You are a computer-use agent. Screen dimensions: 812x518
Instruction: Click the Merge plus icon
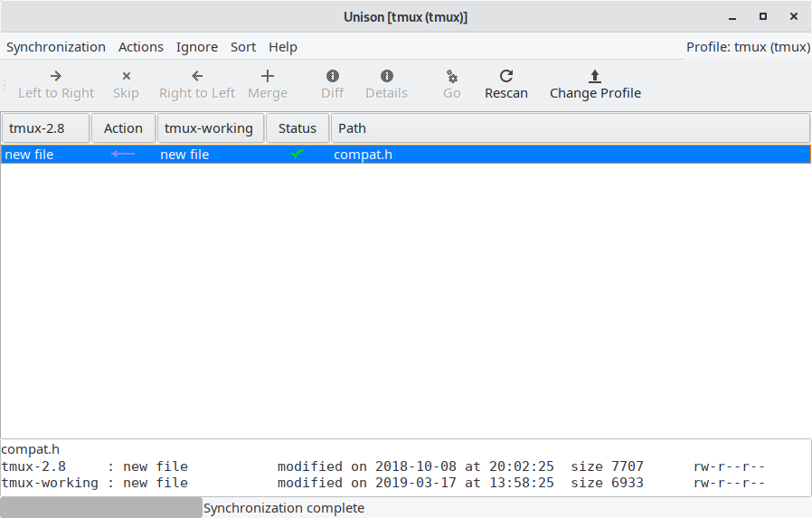click(x=268, y=76)
